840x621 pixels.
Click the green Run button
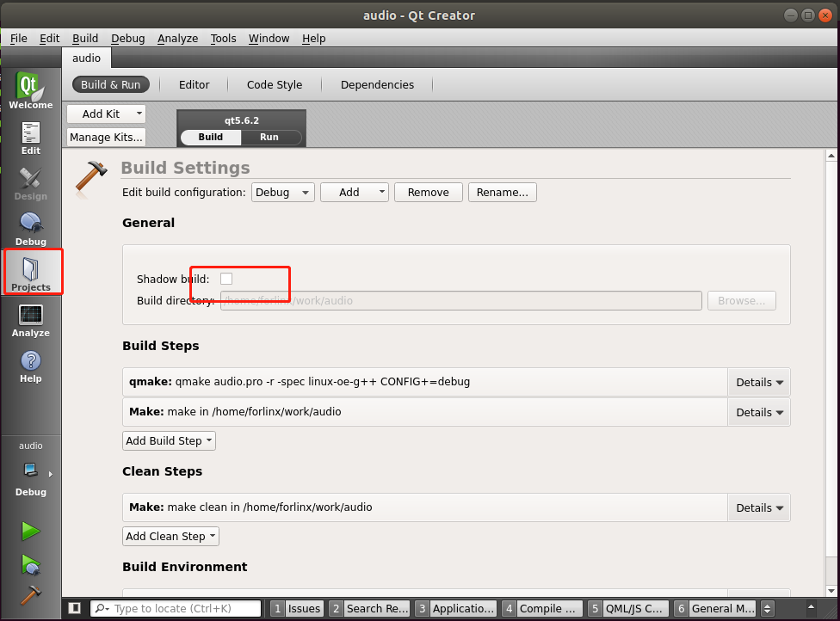coord(31,531)
